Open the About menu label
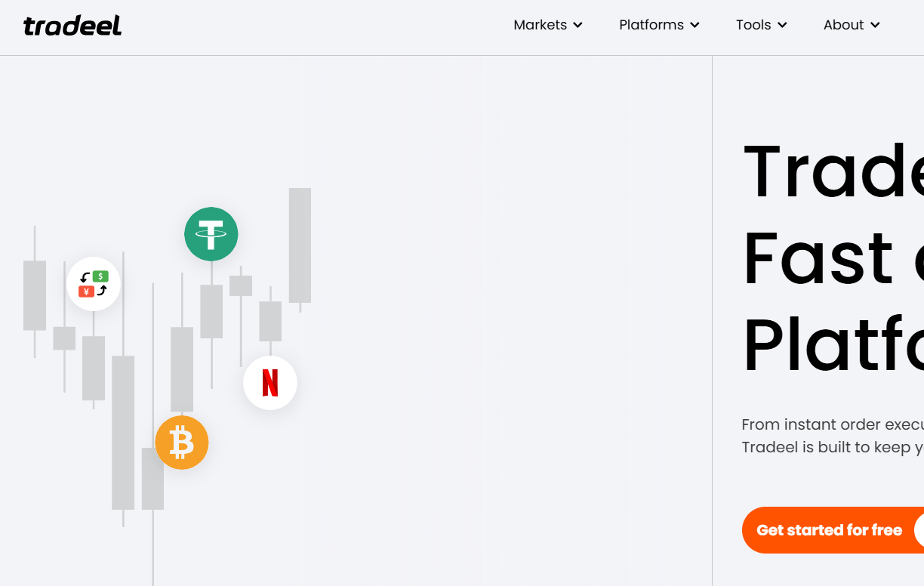The height and width of the screenshot is (586, 924). 843,25
